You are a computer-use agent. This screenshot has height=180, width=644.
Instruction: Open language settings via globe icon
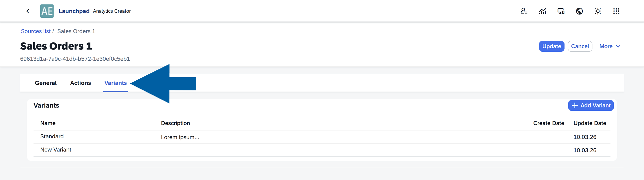tap(579, 11)
